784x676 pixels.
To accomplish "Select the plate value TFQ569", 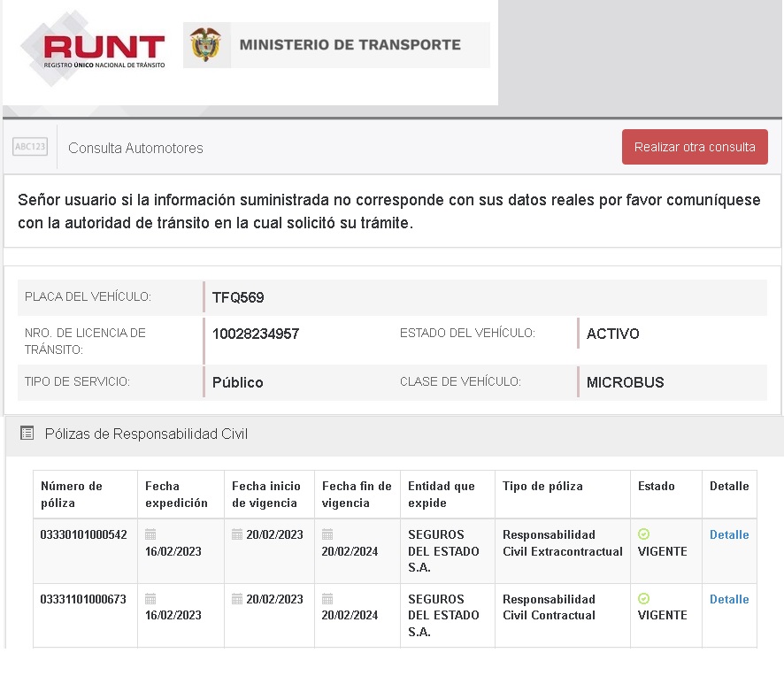I will tap(238, 298).
